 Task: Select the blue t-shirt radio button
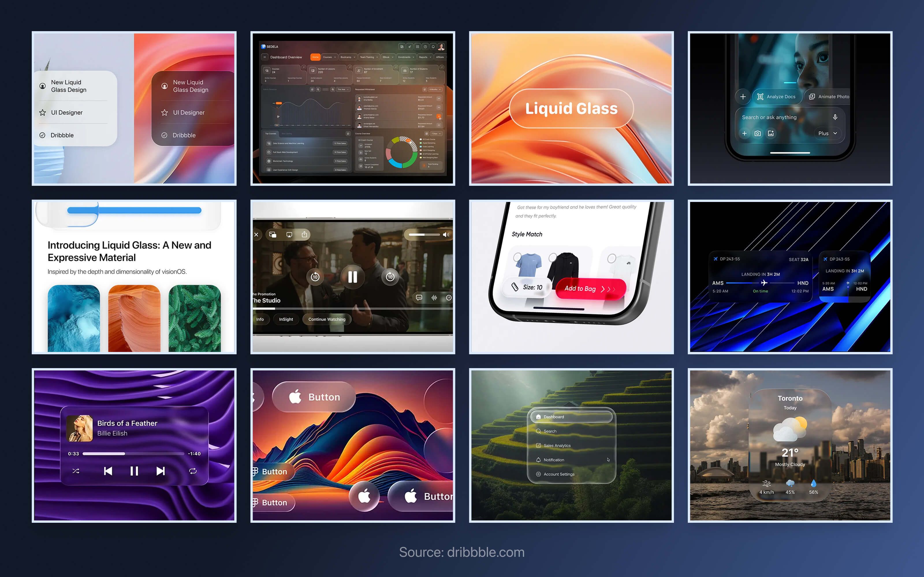pyautogui.click(x=517, y=257)
